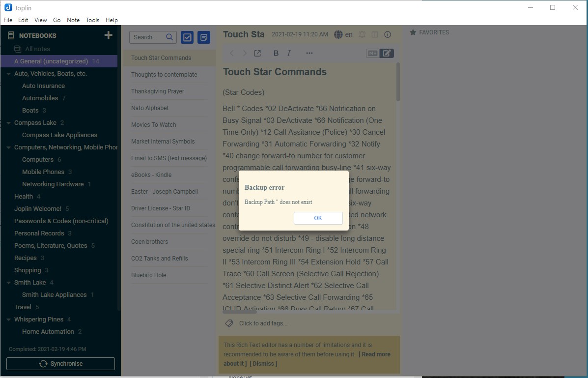Click the Synchronise button

tap(61, 364)
